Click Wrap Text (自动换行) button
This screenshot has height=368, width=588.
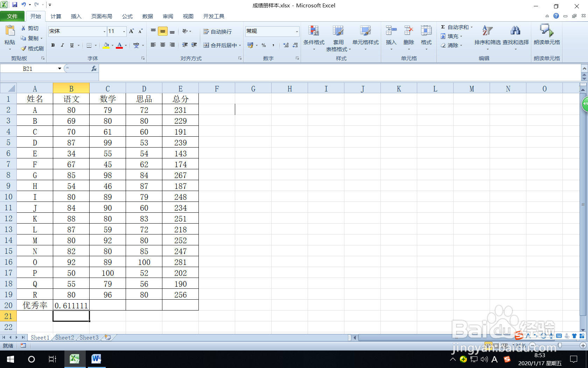point(217,32)
